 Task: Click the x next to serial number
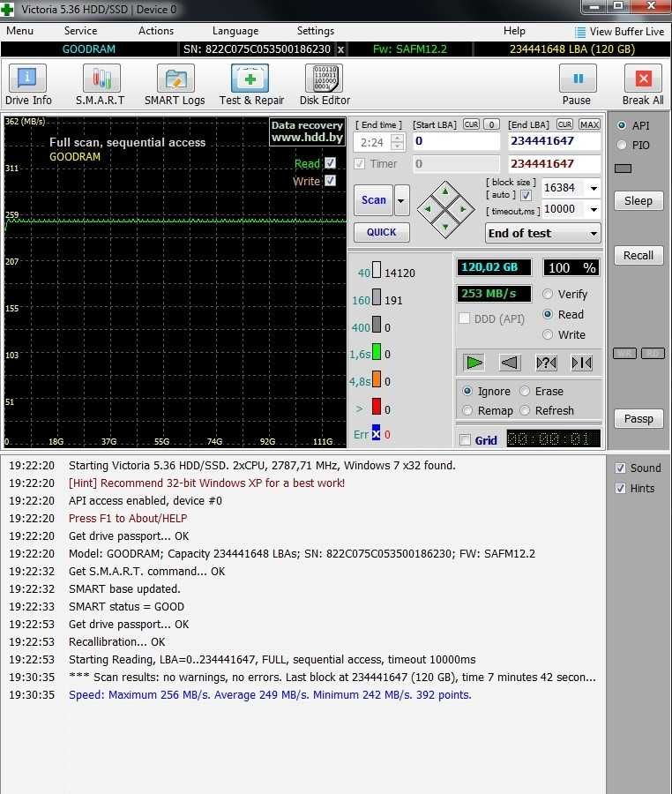click(x=341, y=49)
